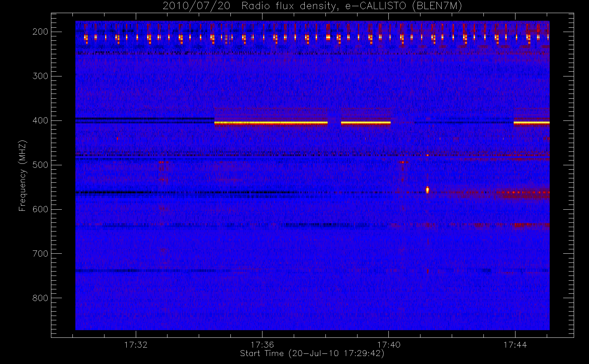Click the 300 frequency tick label

pyautogui.click(x=40, y=76)
